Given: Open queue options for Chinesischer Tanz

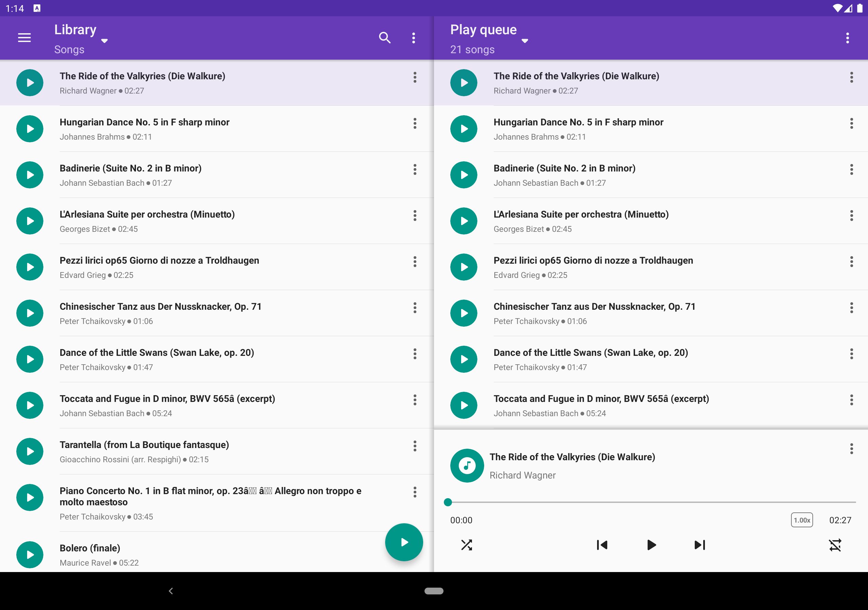Looking at the screenshot, I should [x=851, y=308].
